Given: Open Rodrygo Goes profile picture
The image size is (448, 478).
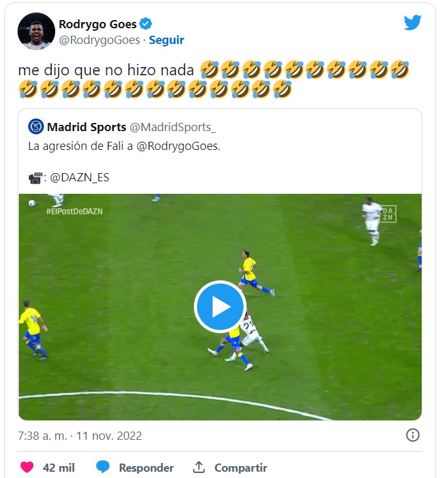Looking at the screenshot, I should tap(36, 31).
